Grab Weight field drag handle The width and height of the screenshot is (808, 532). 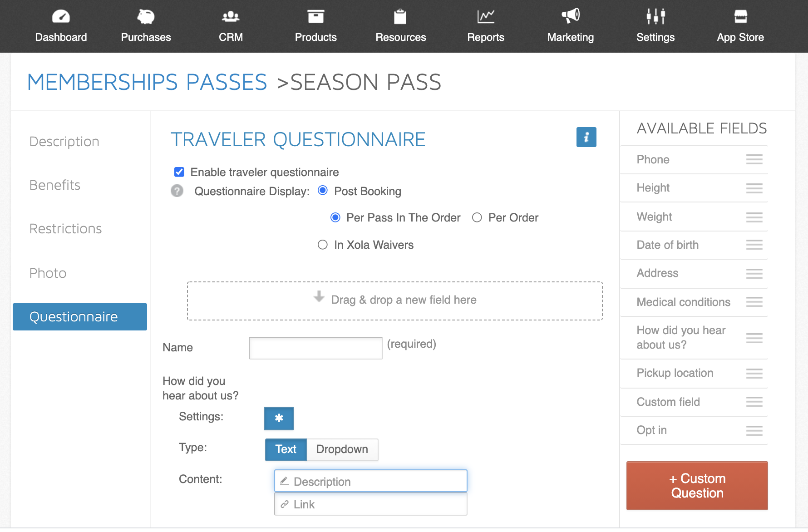coord(754,217)
